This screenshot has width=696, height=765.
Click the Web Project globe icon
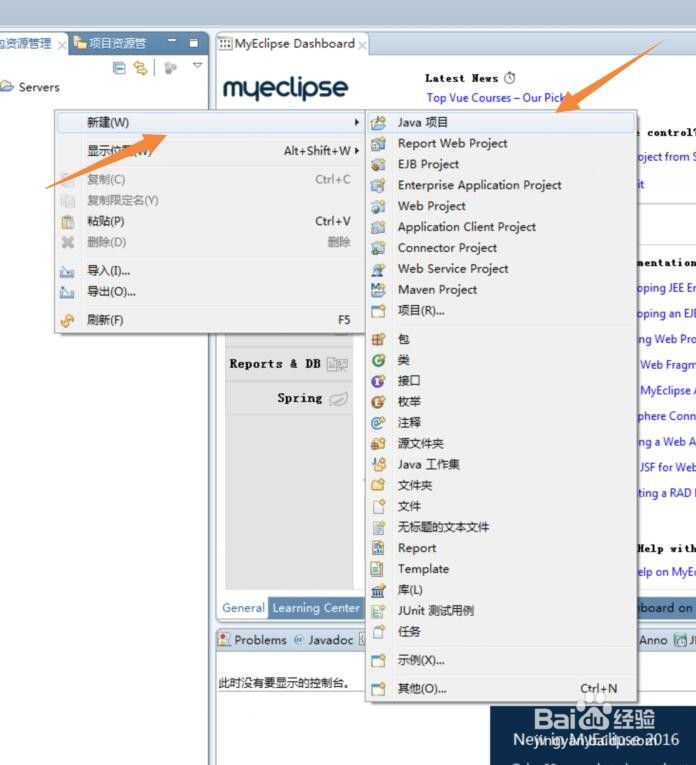[378, 206]
